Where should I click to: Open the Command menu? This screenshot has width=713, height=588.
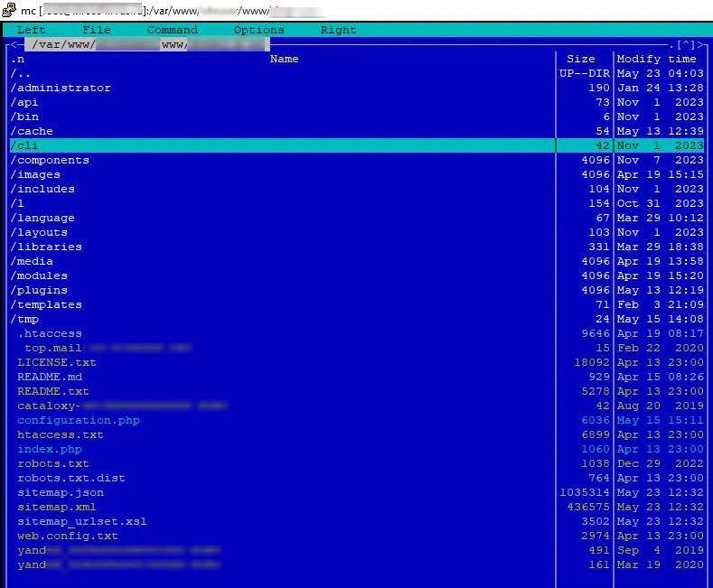point(173,30)
